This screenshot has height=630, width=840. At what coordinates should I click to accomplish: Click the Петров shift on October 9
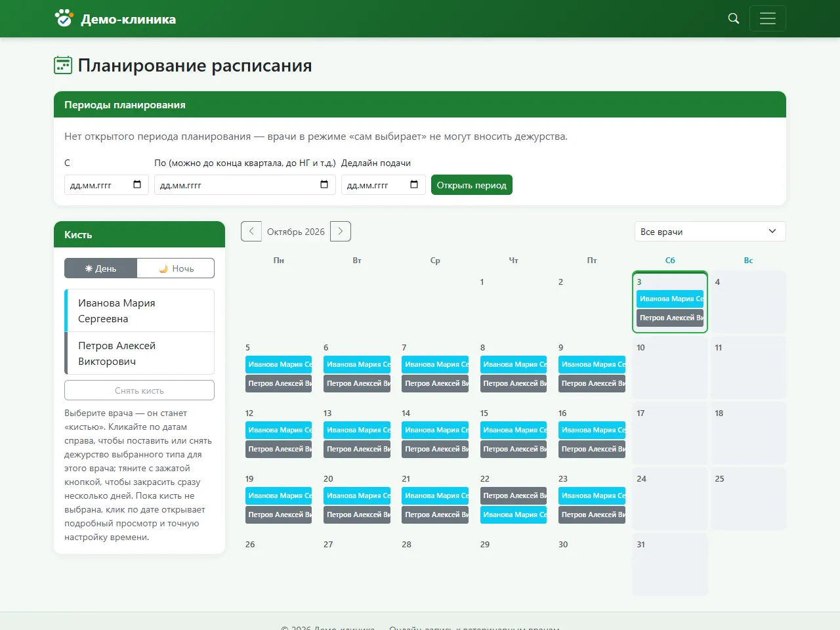coord(592,383)
